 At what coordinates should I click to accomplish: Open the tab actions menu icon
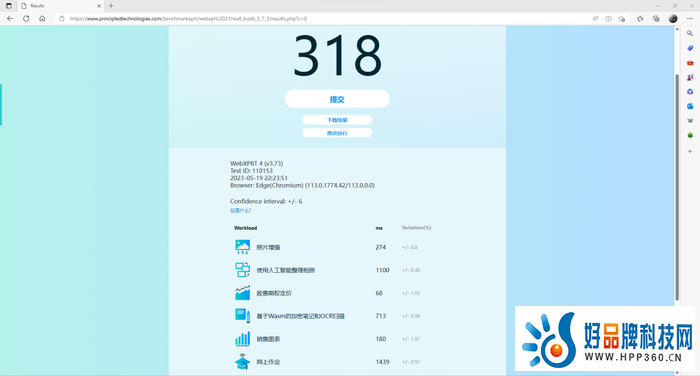8,6
